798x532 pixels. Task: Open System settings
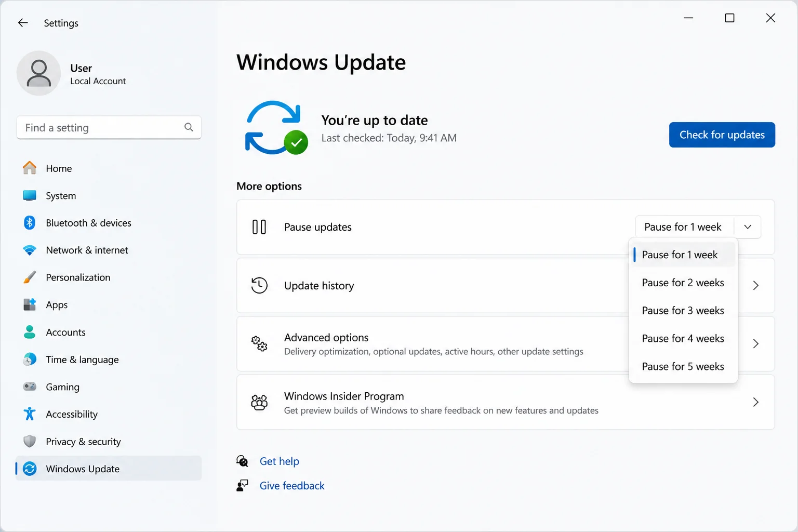109,196
